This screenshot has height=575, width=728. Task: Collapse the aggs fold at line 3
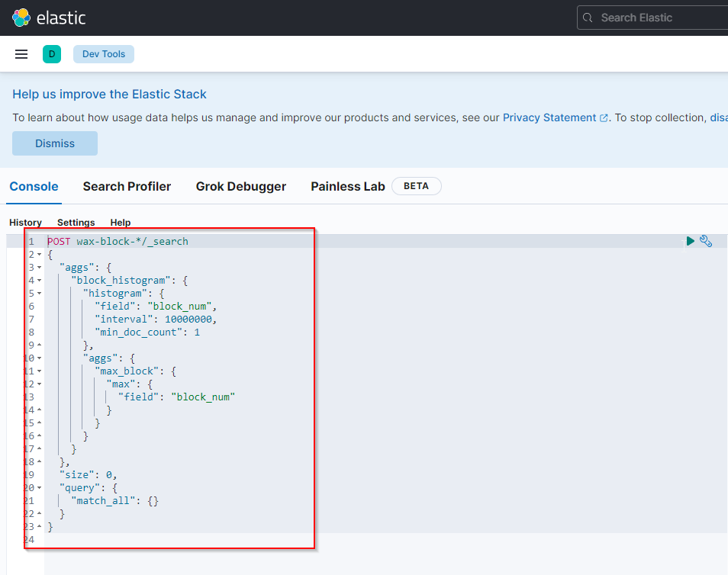pos(40,268)
